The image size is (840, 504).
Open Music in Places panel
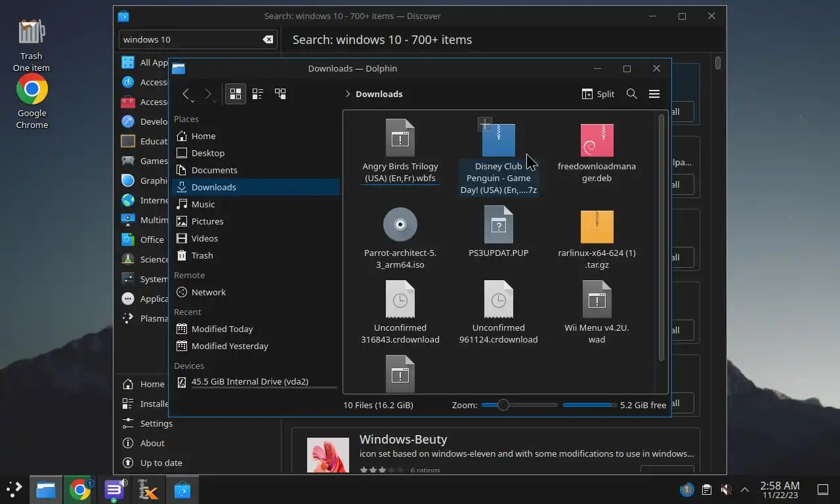pos(256,204)
